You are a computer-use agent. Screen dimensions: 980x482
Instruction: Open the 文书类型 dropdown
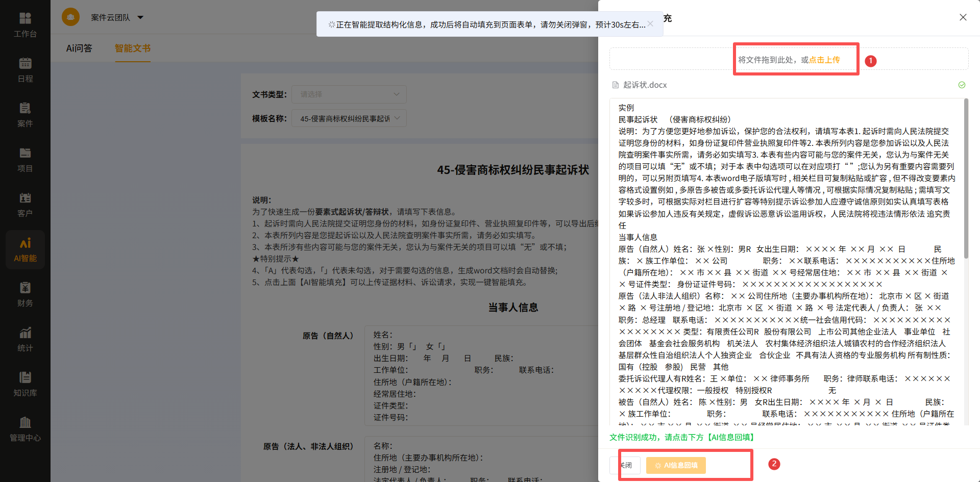pos(349,94)
